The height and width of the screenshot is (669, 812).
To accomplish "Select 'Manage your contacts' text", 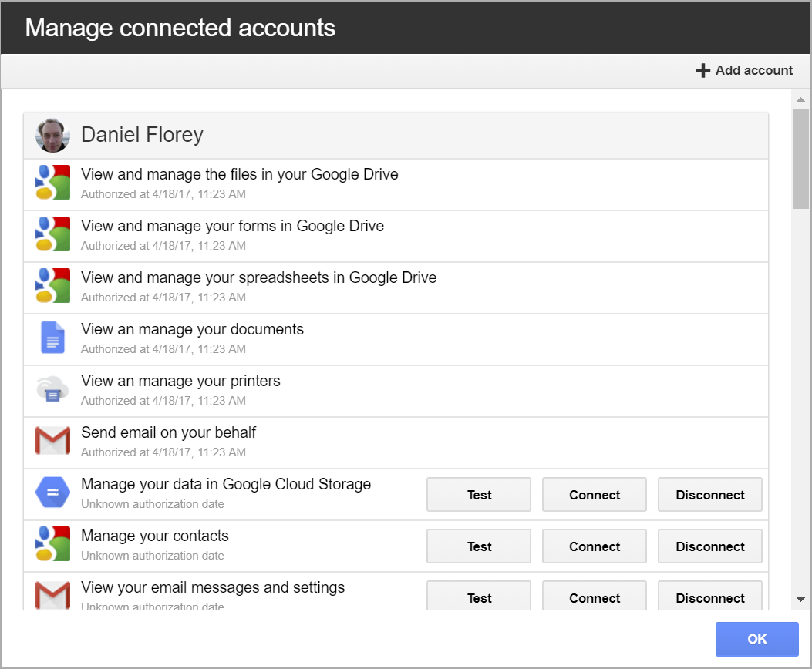I will pos(155,536).
